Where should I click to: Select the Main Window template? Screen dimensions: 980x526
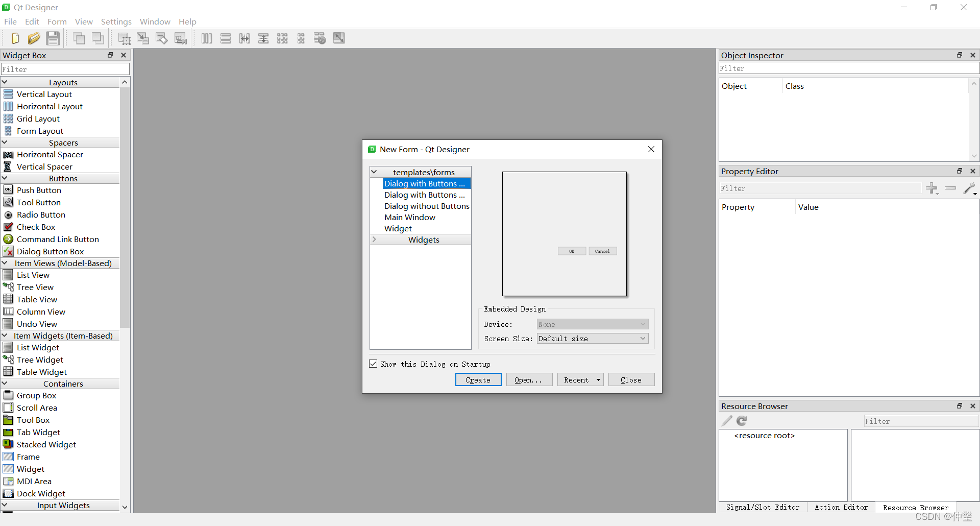point(410,217)
